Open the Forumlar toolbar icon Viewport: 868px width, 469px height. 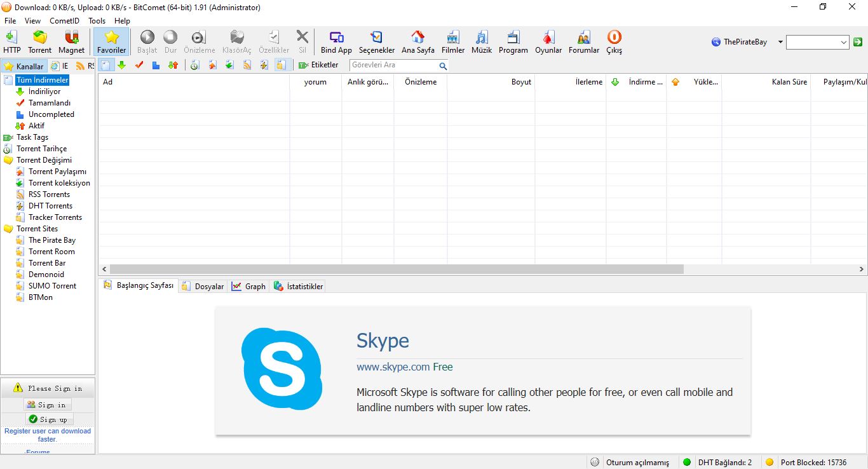tap(584, 41)
